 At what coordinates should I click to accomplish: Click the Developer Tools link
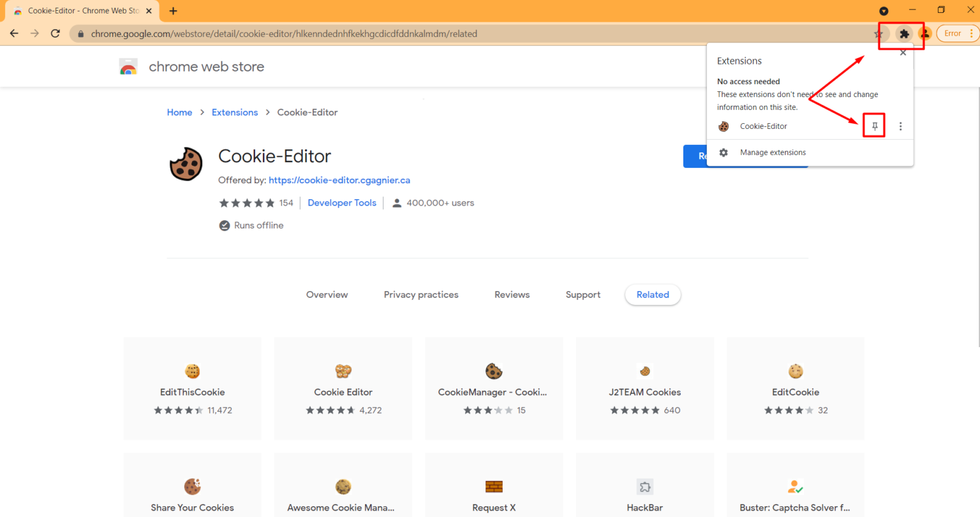pos(342,202)
